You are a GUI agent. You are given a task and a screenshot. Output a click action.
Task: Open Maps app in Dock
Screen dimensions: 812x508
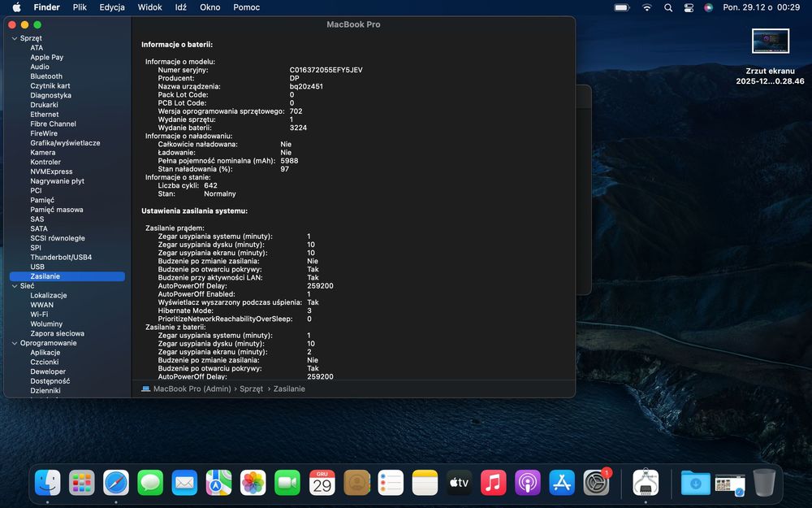[x=218, y=483]
